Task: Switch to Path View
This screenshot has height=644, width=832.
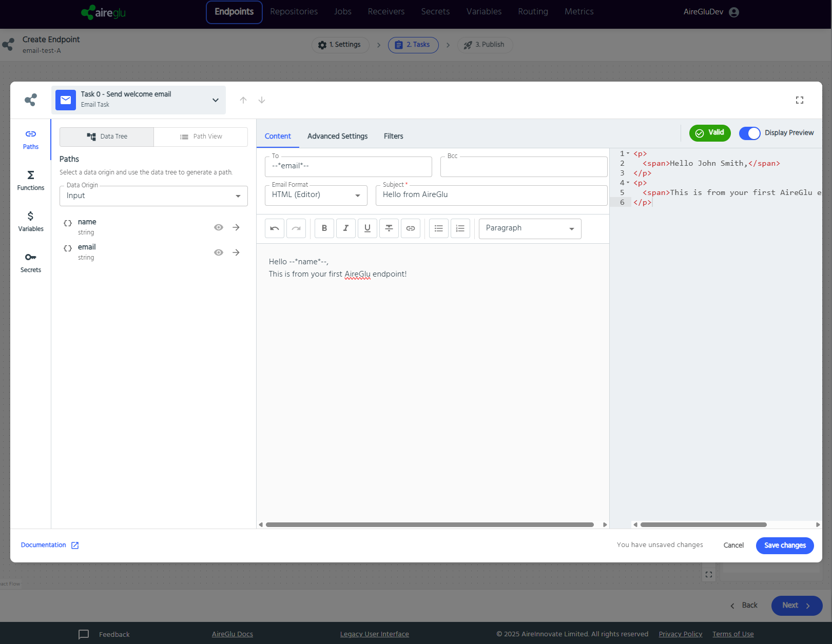Action: coord(201,136)
